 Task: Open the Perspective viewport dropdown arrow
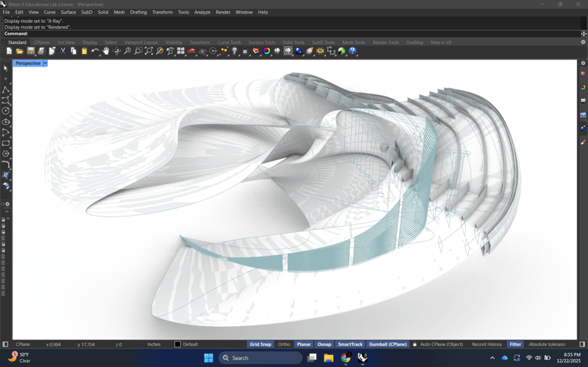(x=45, y=63)
